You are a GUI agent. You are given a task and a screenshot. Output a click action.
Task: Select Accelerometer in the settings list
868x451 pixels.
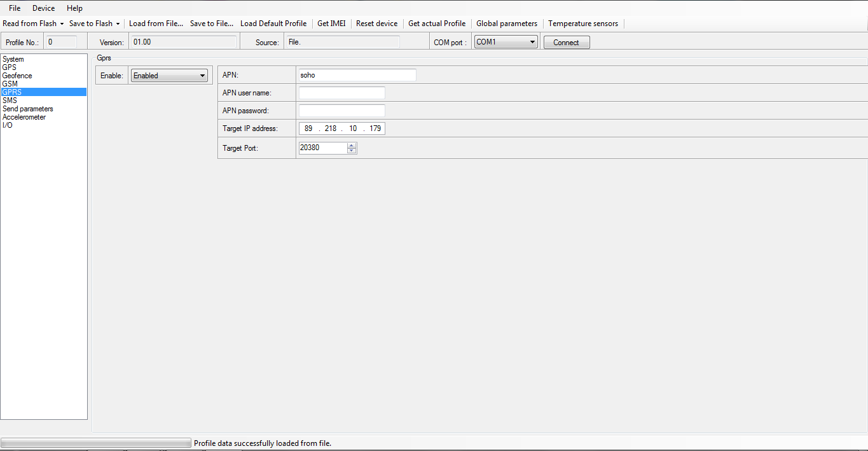pos(24,117)
